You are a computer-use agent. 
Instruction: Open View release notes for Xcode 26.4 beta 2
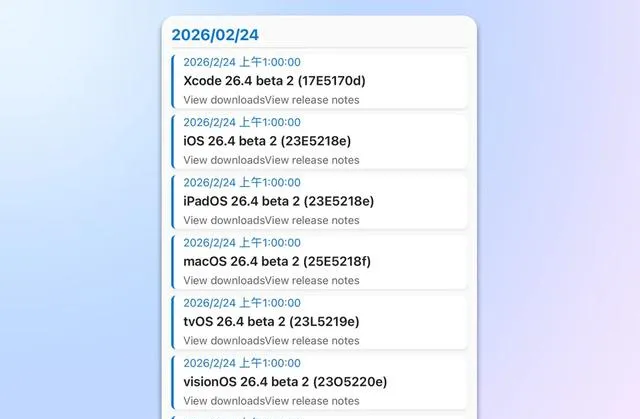[312, 100]
